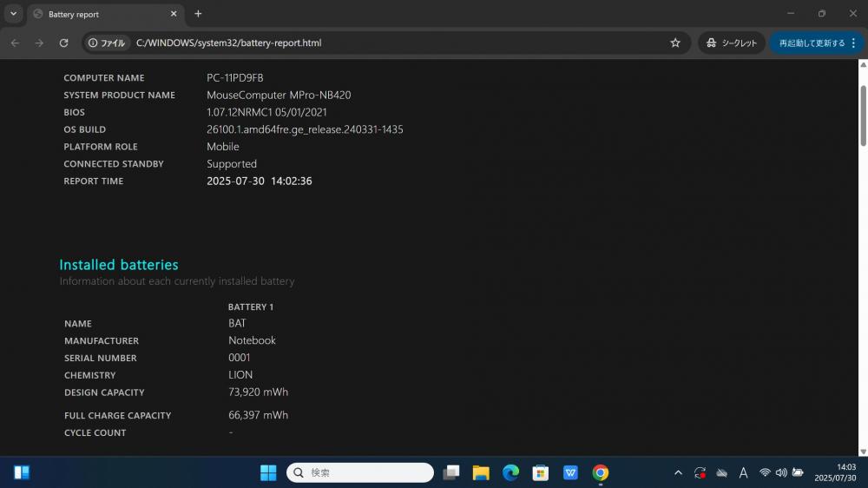Click the Information about each installed battery subtitle
This screenshot has width=868, height=488.
click(x=177, y=280)
